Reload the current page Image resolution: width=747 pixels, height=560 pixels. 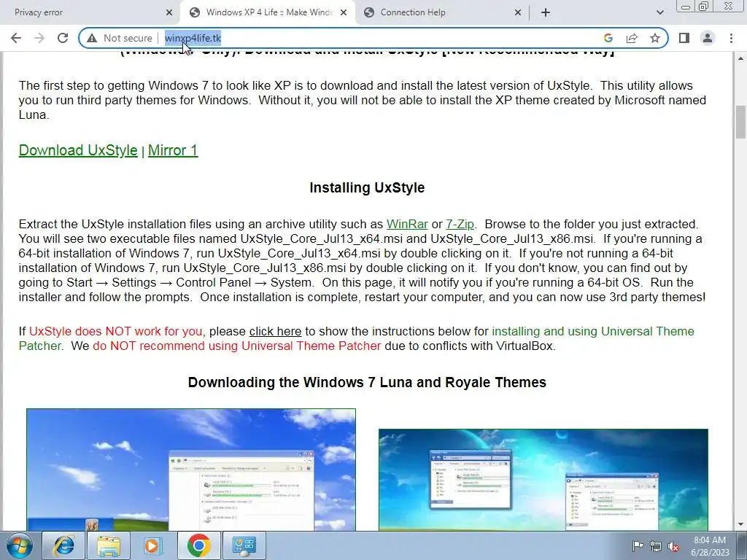[63, 38]
